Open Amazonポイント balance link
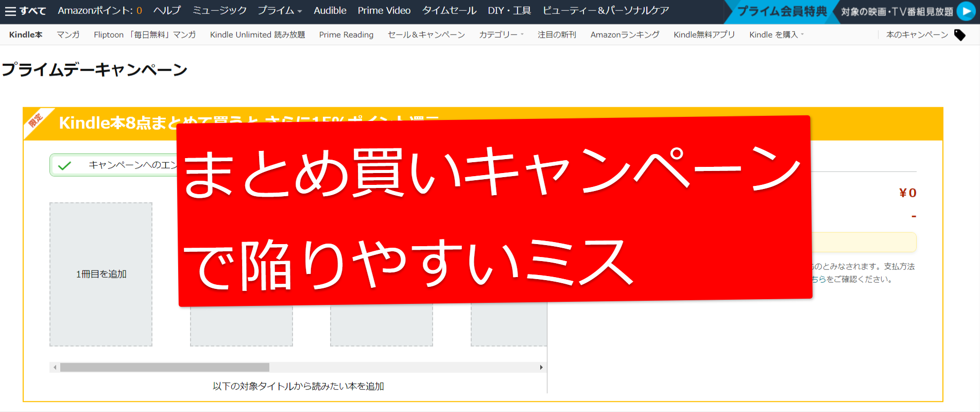Image resolution: width=980 pixels, height=412 pixels. [x=100, y=10]
